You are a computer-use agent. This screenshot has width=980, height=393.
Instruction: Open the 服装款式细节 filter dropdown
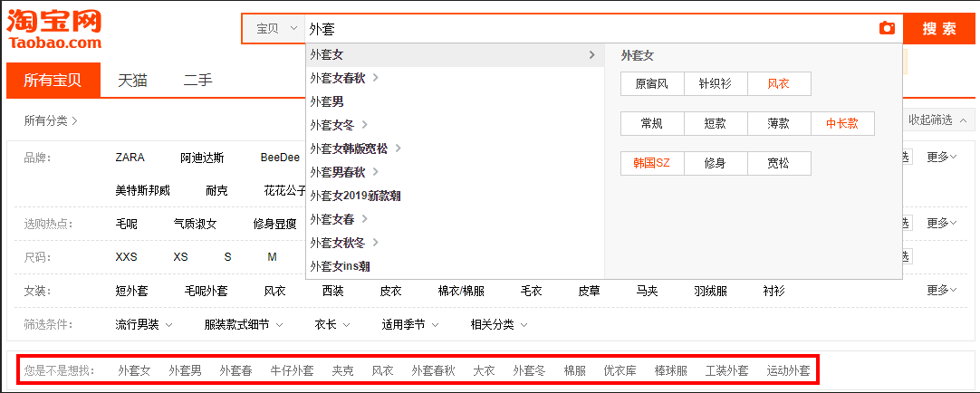[x=244, y=325]
